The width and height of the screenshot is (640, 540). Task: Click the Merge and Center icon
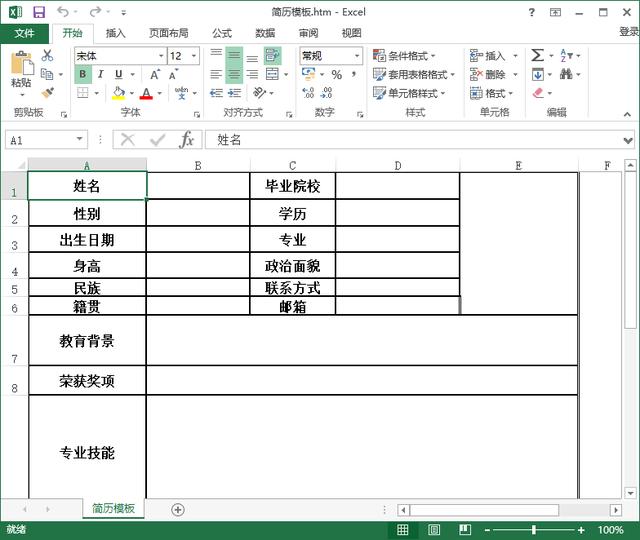click(x=272, y=74)
